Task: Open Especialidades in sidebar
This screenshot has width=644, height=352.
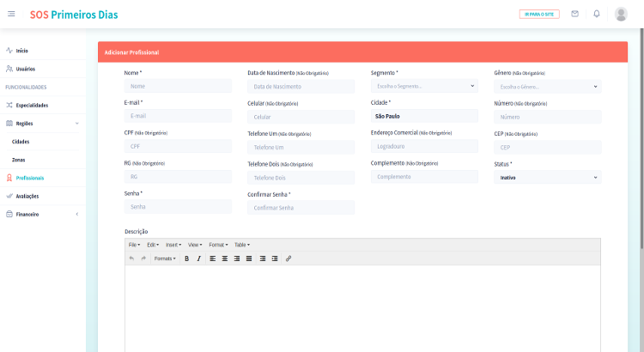Action: coord(32,105)
